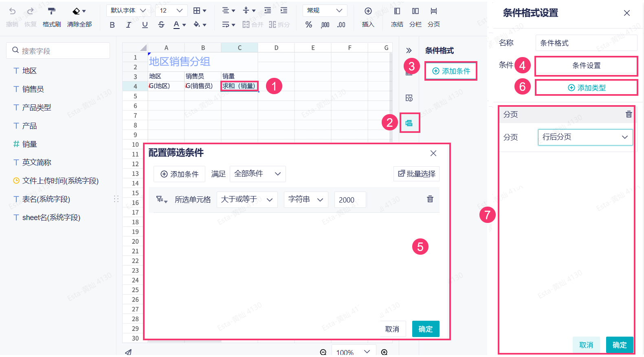Clear all formatting (清除全部)
The height and width of the screenshot is (357, 644).
[79, 17]
